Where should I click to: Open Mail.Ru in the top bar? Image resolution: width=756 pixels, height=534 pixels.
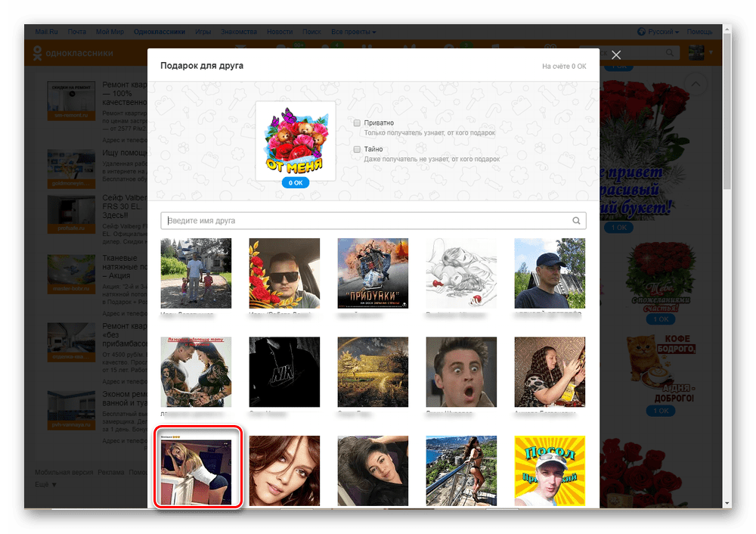click(46, 31)
